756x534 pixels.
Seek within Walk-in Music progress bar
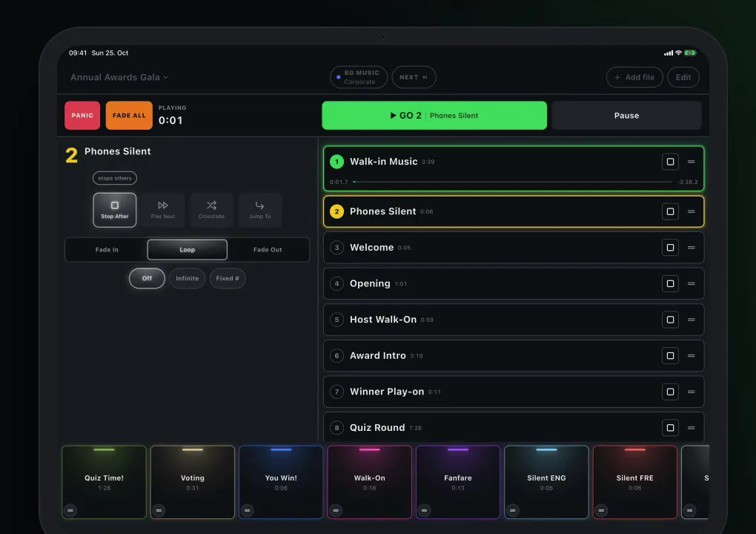[512, 182]
